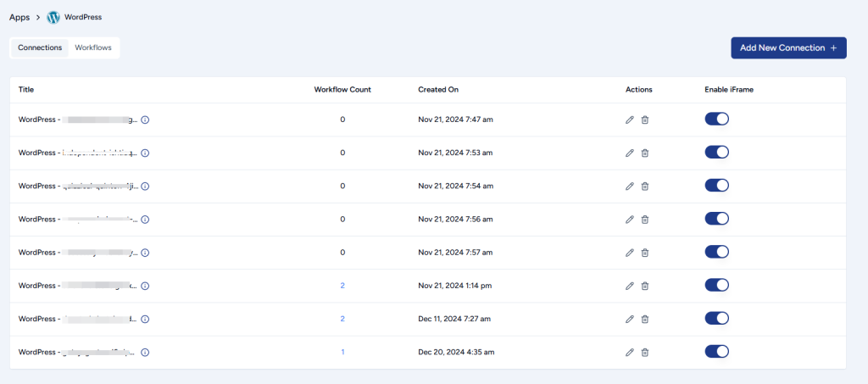Click the WordPress logo in breadcrumb
868x384 pixels.
(53, 17)
